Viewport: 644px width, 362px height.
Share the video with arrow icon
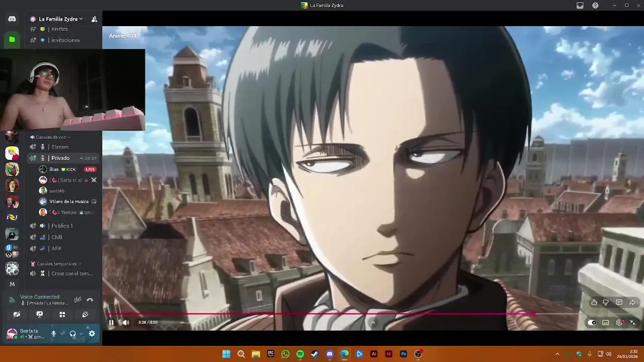(632, 303)
